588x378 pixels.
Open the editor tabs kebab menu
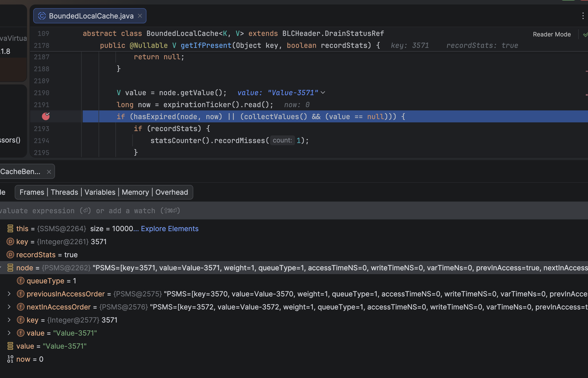[x=583, y=16]
